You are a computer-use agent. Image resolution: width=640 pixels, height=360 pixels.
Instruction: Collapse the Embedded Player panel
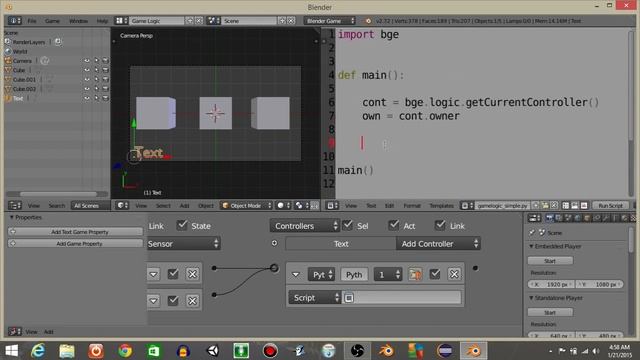tap(531, 246)
